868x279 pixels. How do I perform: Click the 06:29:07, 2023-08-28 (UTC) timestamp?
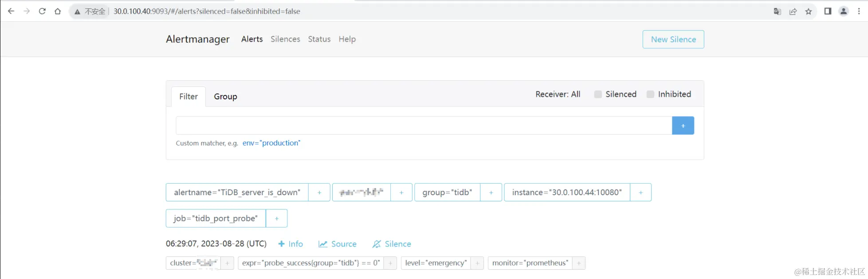(x=216, y=244)
